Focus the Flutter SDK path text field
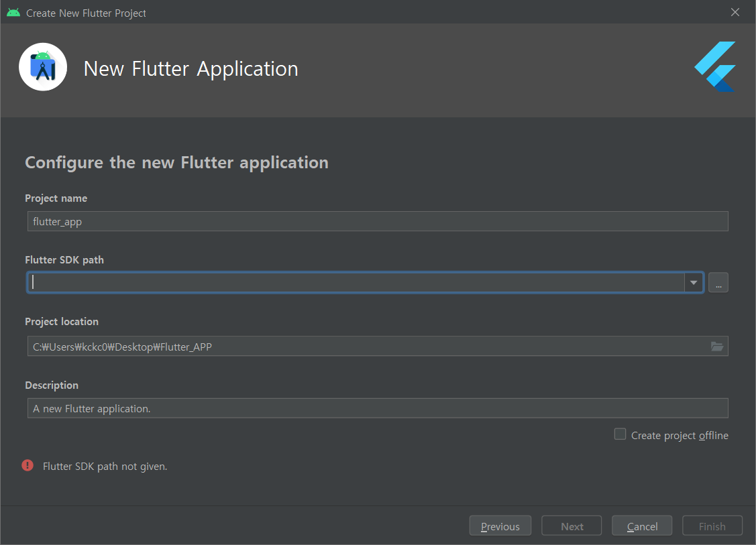 pyautogui.click(x=356, y=282)
